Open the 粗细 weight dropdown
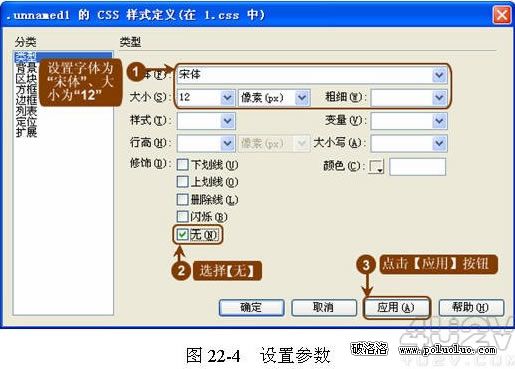Image resolution: width=515 pixels, height=369 pixels. click(x=439, y=97)
